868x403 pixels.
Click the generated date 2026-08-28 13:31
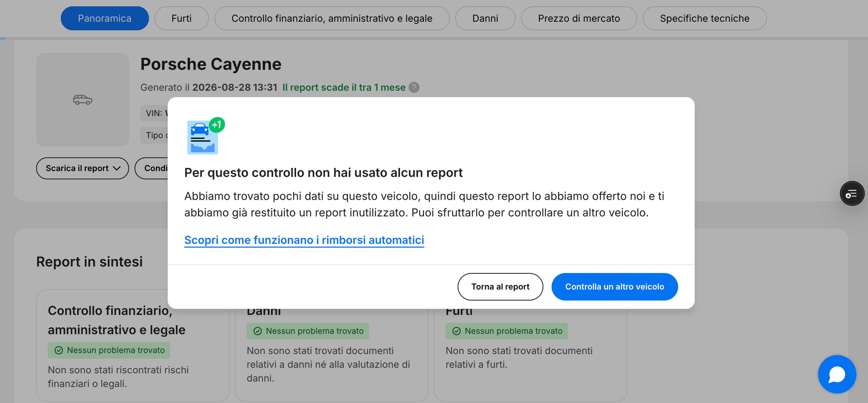click(235, 87)
